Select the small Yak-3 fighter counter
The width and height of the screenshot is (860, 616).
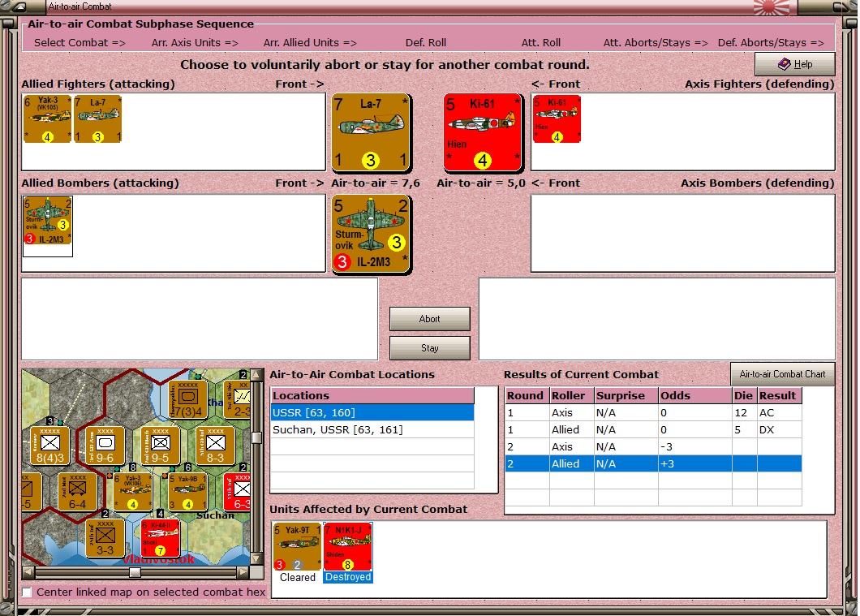(x=47, y=118)
